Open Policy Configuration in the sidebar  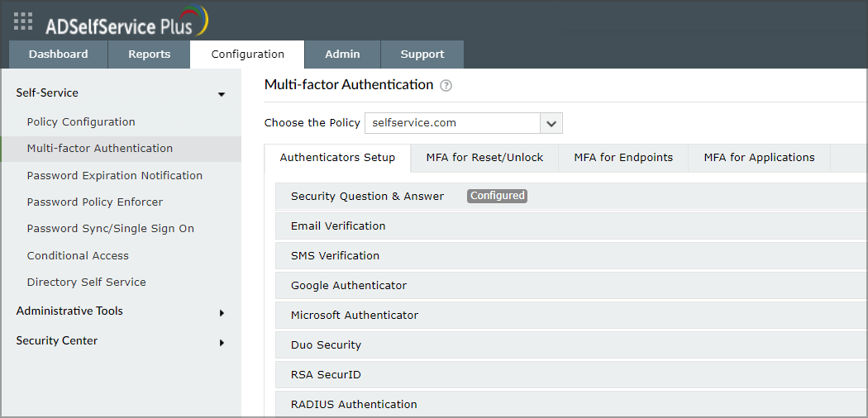point(81,122)
